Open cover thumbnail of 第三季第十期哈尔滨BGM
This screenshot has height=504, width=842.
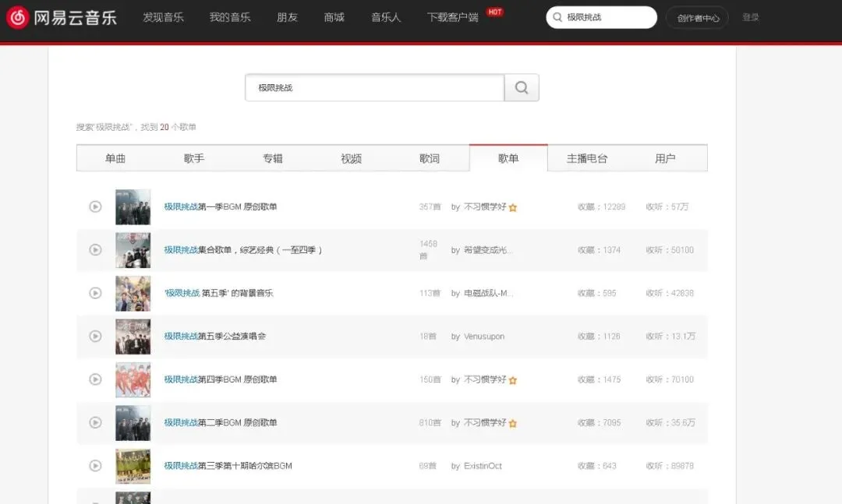coord(133,466)
